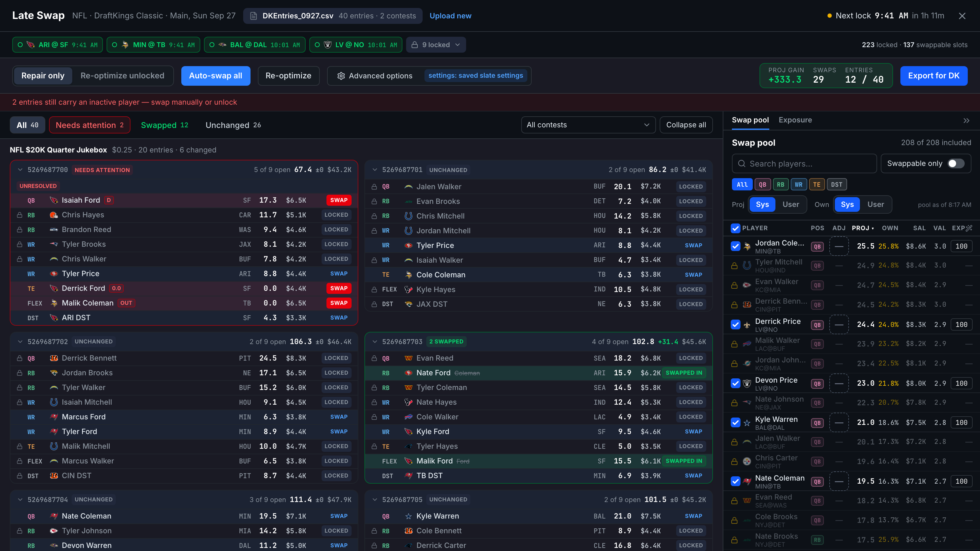Image resolution: width=980 pixels, height=551 pixels.
Task: Click the edit exposure icon in table header
Action: pyautogui.click(x=969, y=228)
